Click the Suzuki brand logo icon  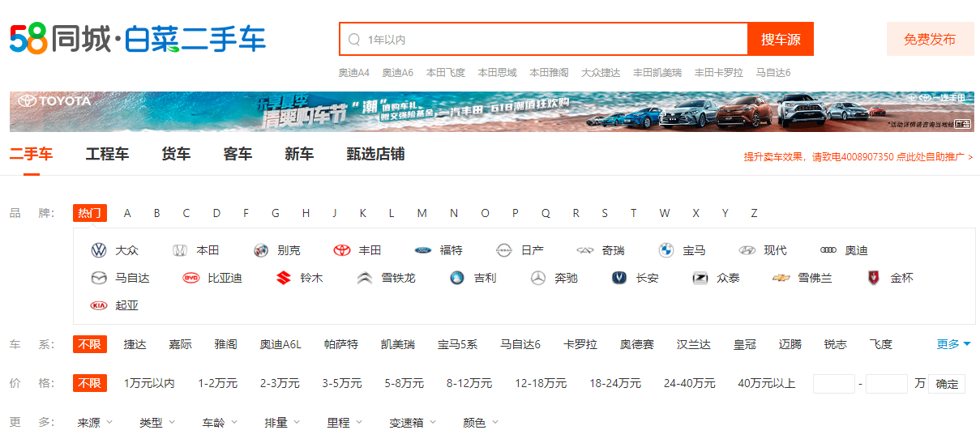[x=284, y=279]
